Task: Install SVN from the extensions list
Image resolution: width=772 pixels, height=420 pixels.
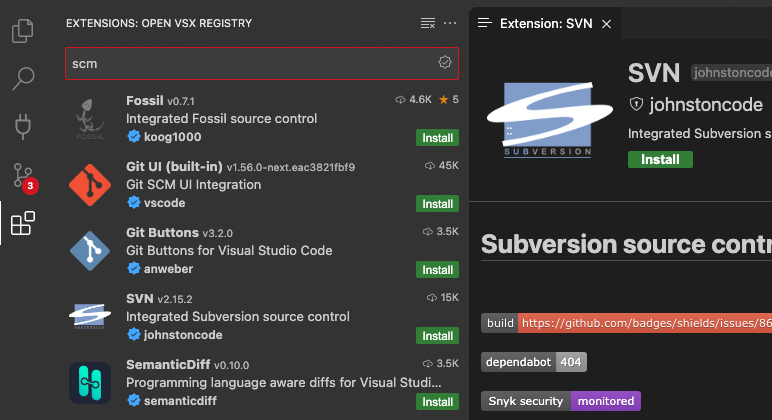Action: (437, 336)
